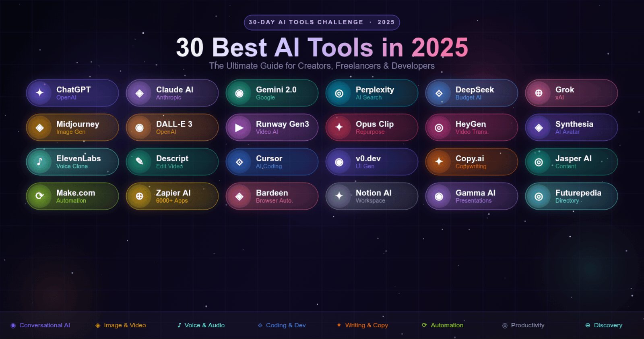Click the Cursor diamond icon

pyautogui.click(x=239, y=162)
